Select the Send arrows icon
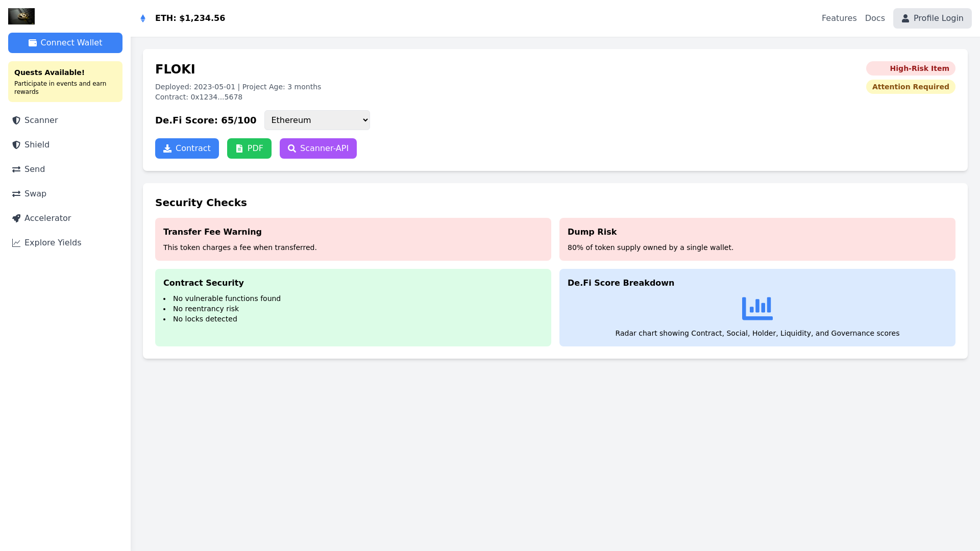 coord(16,169)
